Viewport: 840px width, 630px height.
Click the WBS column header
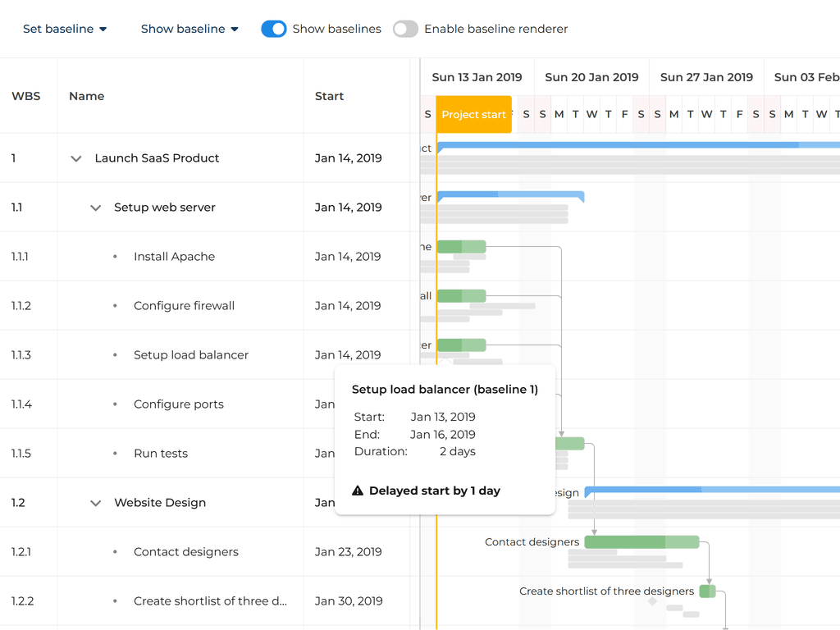click(x=25, y=96)
